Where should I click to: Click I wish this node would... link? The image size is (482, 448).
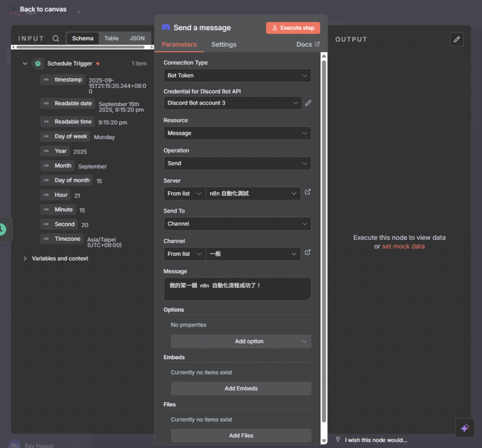click(376, 440)
